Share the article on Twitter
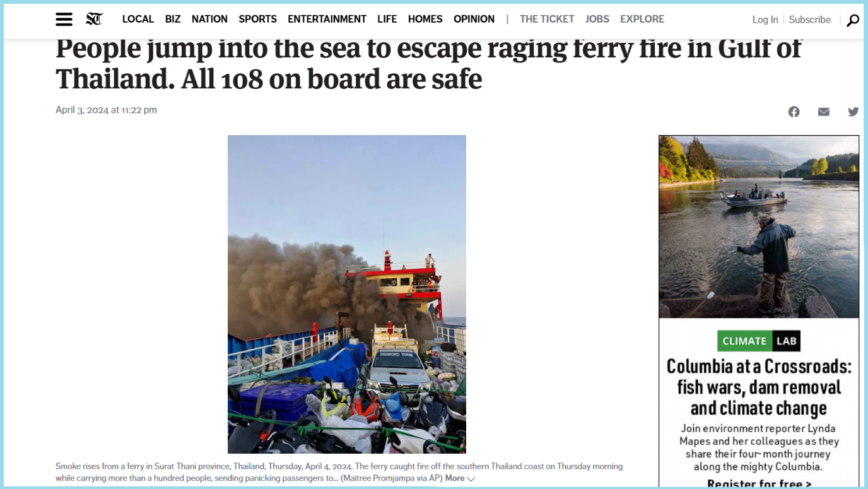 853,112
